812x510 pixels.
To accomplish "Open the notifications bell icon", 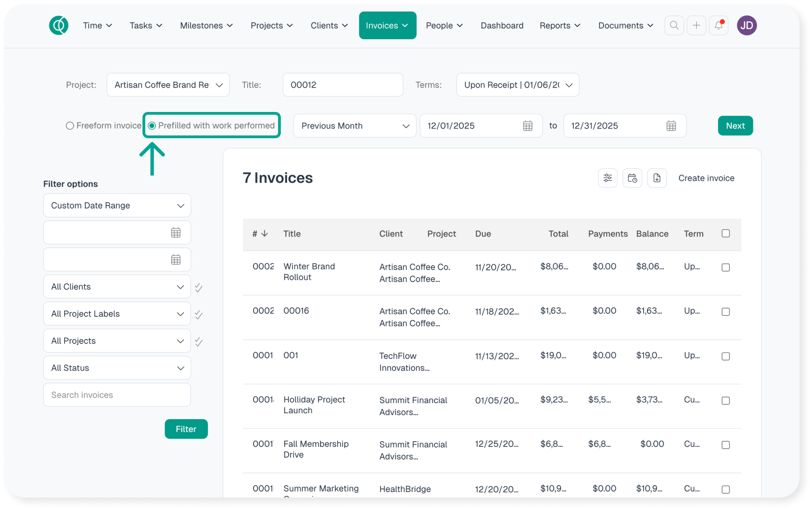I will (718, 25).
